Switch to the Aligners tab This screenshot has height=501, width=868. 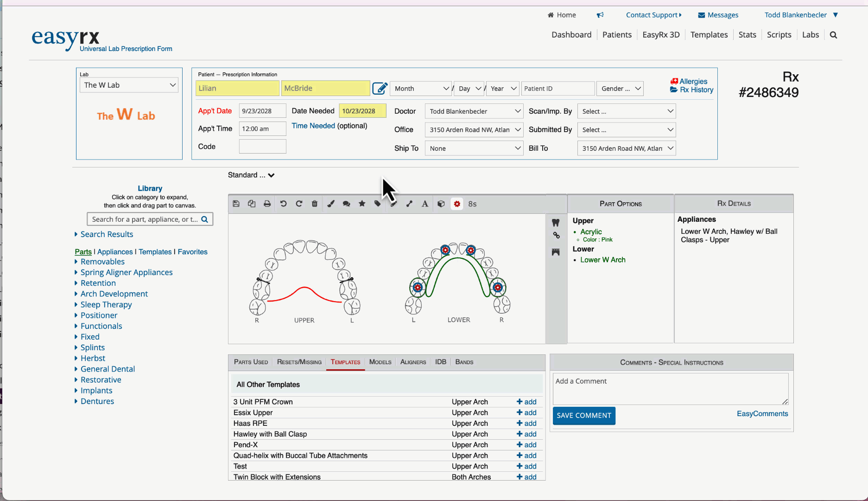413,362
